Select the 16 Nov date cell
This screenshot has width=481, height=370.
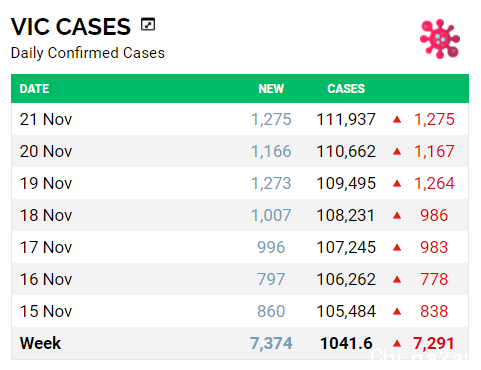[46, 279]
